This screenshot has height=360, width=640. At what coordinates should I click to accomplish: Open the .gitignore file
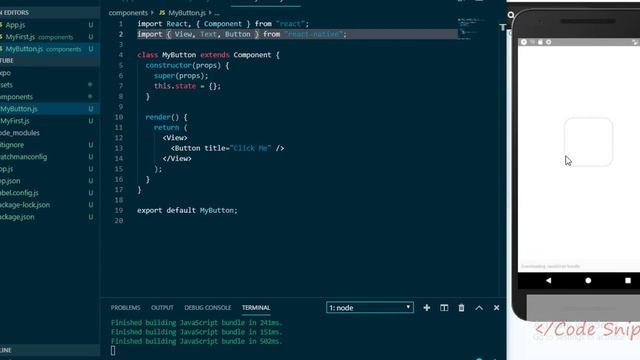pos(12,145)
